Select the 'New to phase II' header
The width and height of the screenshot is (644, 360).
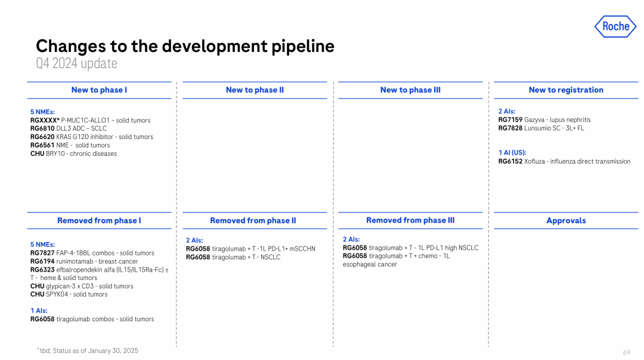click(x=255, y=90)
